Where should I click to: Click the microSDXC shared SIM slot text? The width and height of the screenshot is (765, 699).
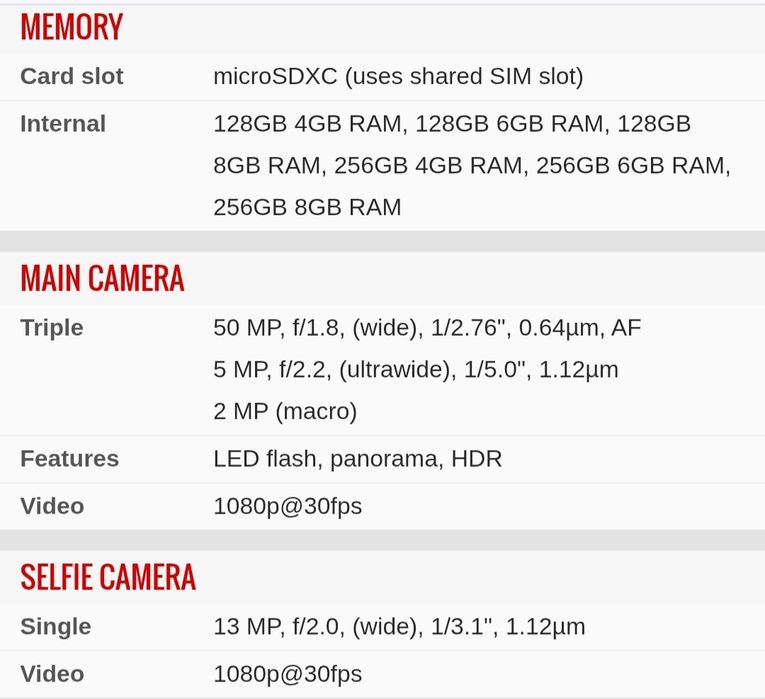[x=398, y=76]
